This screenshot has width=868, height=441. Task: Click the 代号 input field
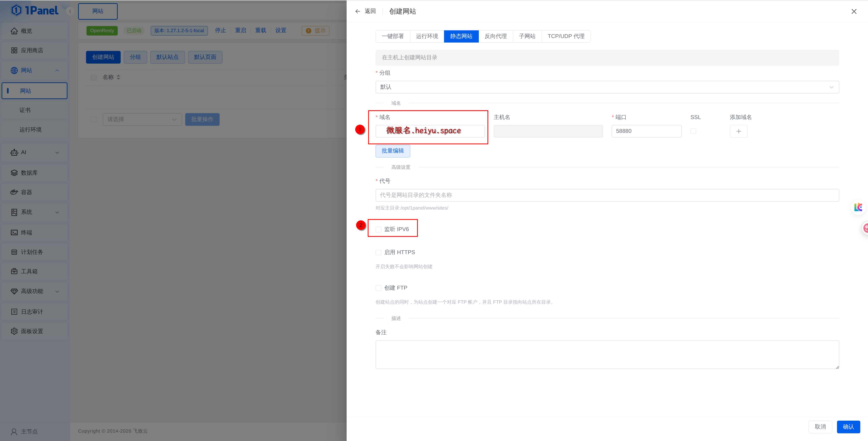(607, 195)
